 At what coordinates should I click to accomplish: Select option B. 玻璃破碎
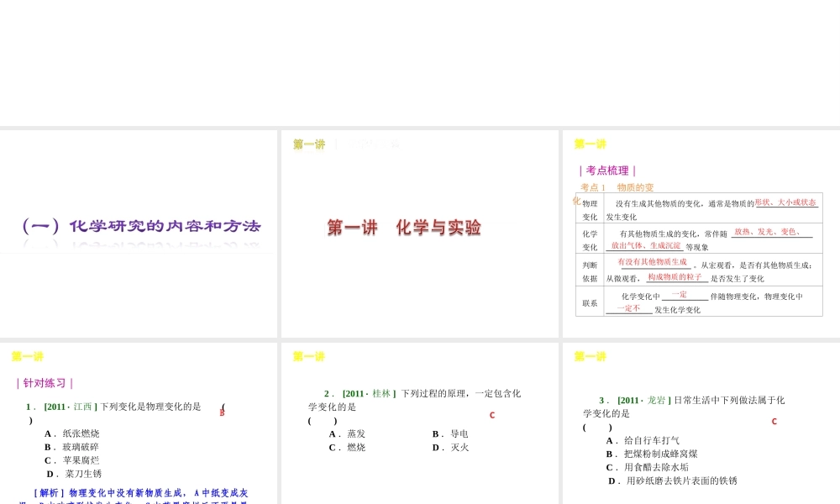pyautogui.click(x=71, y=447)
